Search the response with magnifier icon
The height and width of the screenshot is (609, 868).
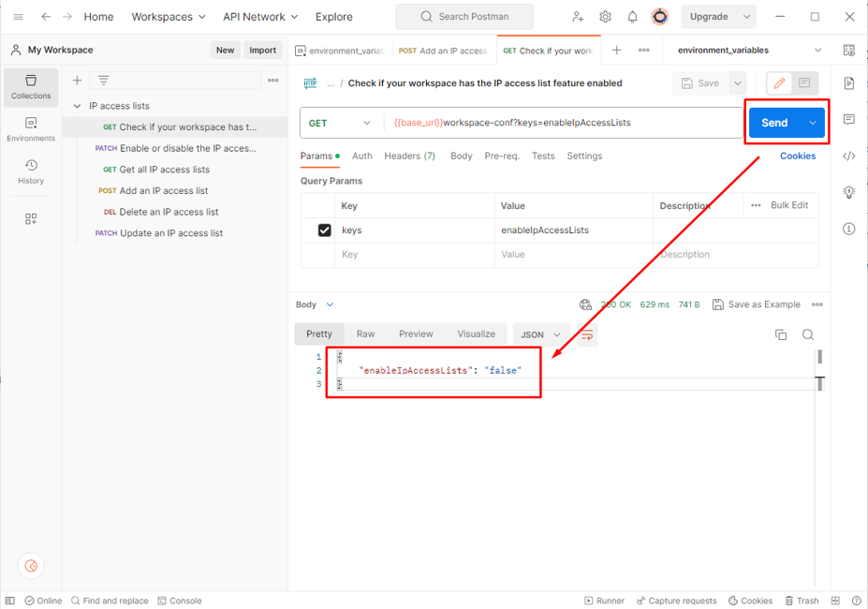pyautogui.click(x=808, y=334)
